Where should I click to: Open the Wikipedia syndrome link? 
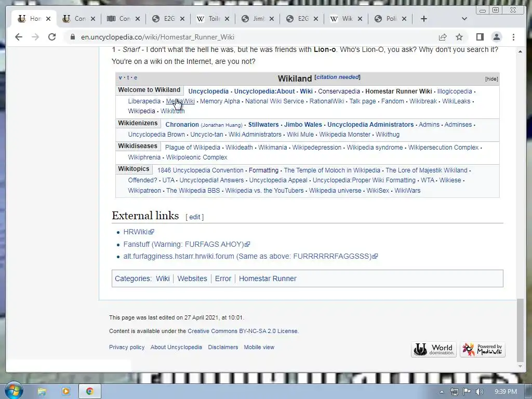tap(375, 147)
